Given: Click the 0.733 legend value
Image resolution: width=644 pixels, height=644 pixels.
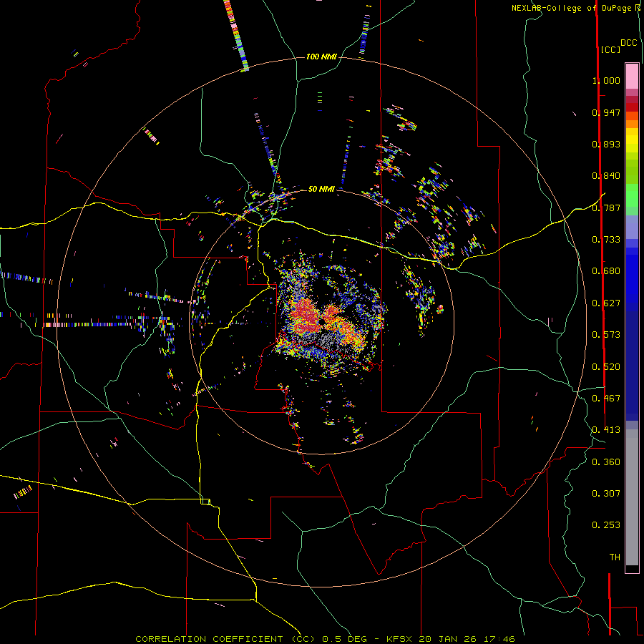Looking at the screenshot, I should coord(606,240).
